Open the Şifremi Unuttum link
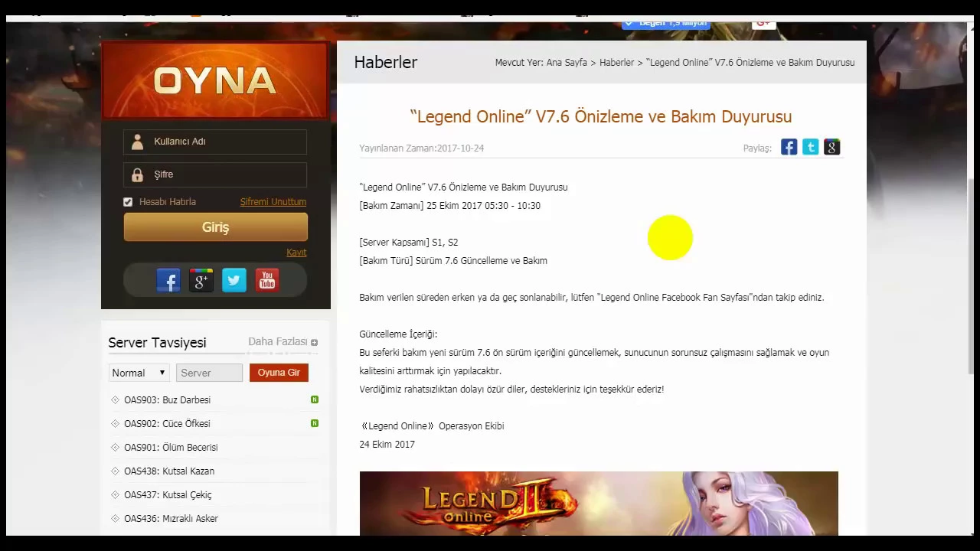The width and height of the screenshot is (980, 551). pyautogui.click(x=273, y=202)
